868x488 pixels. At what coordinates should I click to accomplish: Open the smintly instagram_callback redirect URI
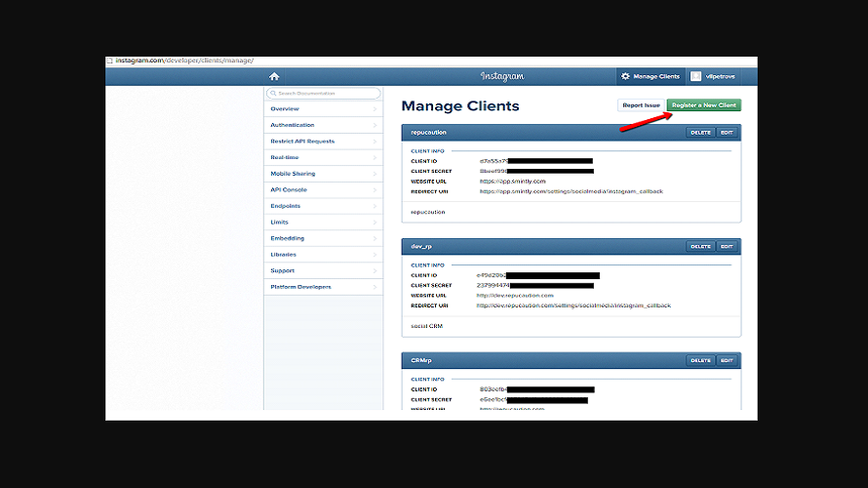[572, 191]
